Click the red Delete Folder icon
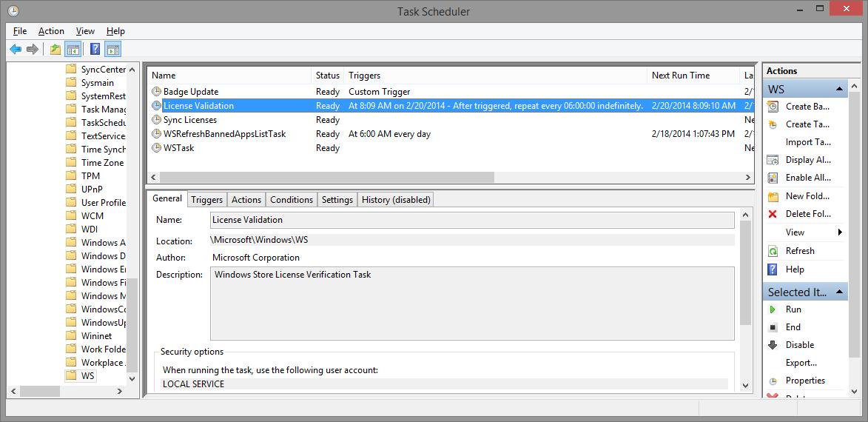The image size is (868, 422). click(x=773, y=214)
